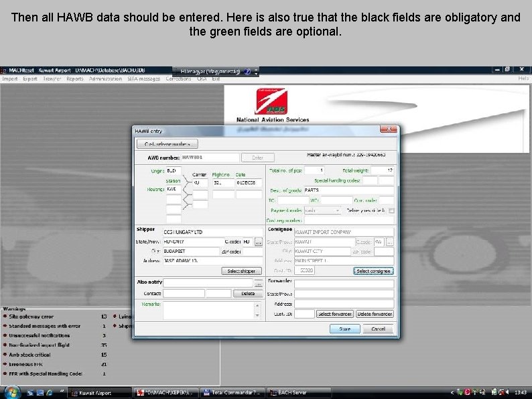
Task: Click the shipper ZIP code field
Action: tap(253, 251)
